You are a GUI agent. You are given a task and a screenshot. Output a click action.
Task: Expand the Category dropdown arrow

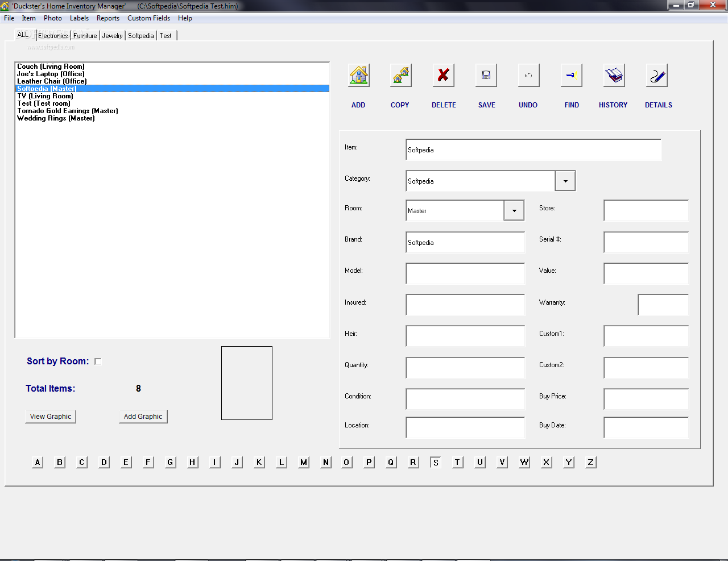565,181
